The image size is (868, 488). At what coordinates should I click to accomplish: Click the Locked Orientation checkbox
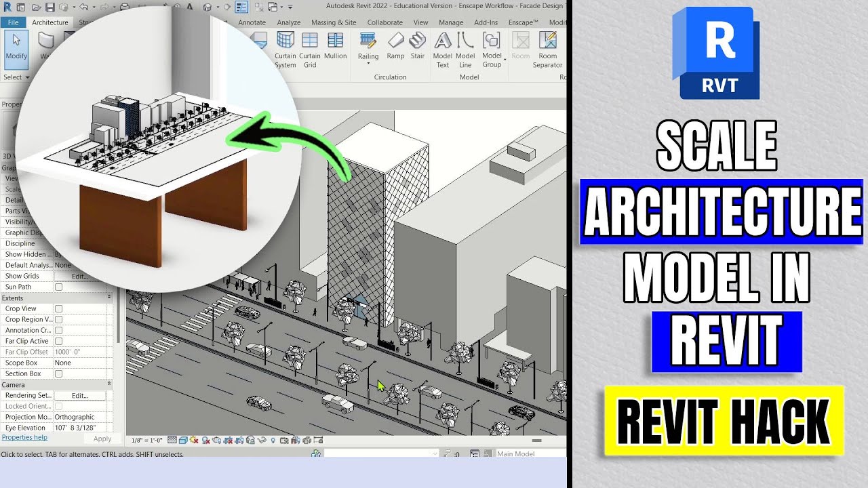pos(58,406)
